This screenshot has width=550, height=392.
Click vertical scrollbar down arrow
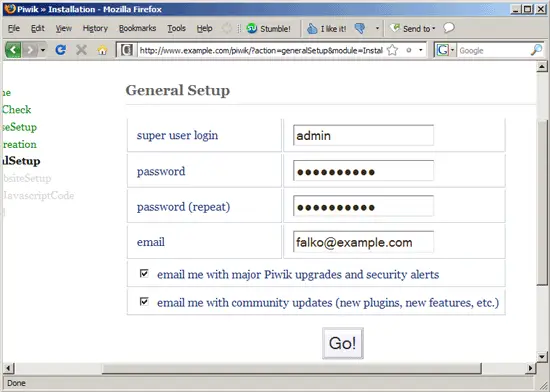(542, 357)
